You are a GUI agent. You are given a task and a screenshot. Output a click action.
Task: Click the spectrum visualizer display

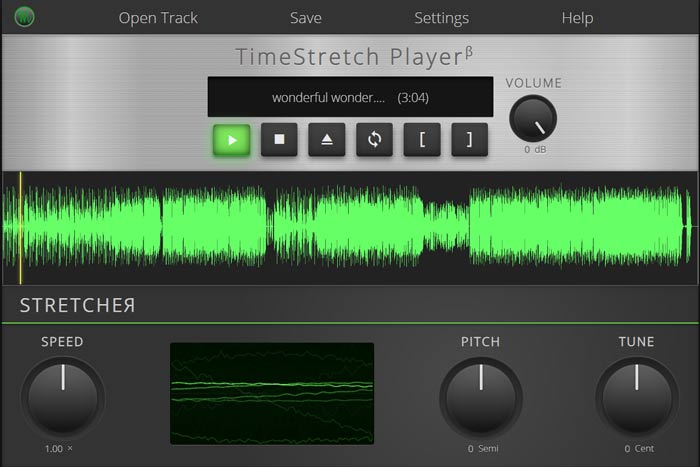(x=272, y=393)
